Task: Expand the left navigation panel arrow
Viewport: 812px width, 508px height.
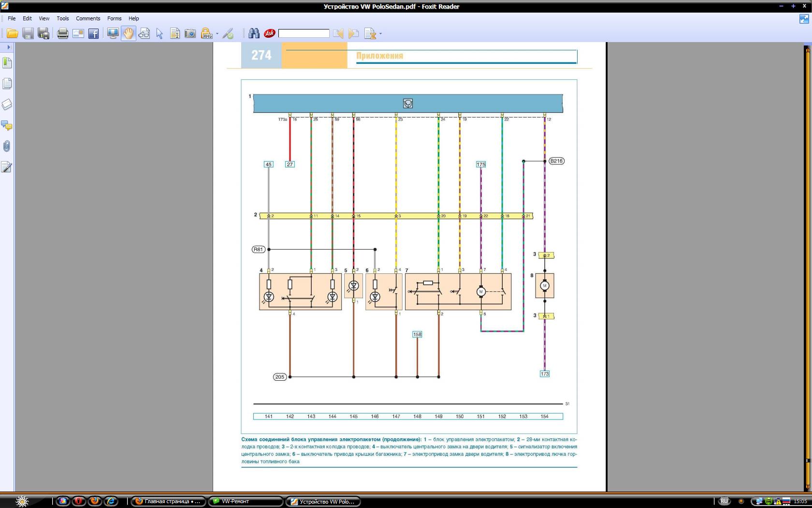Action: point(8,47)
